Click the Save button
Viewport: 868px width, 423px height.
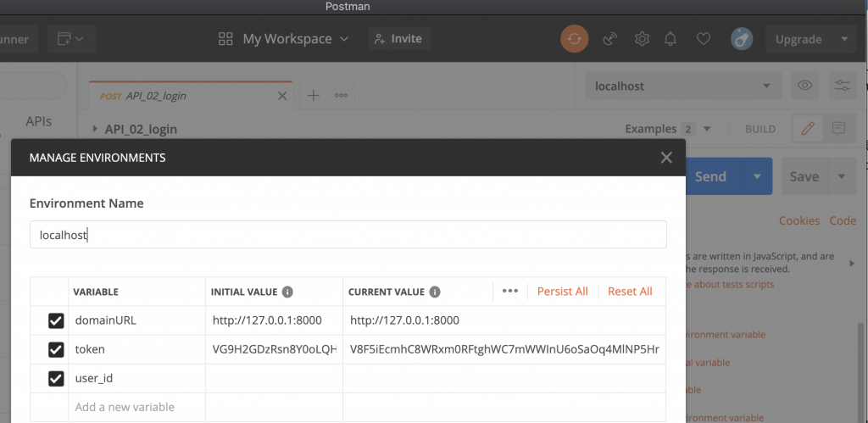[804, 176]
